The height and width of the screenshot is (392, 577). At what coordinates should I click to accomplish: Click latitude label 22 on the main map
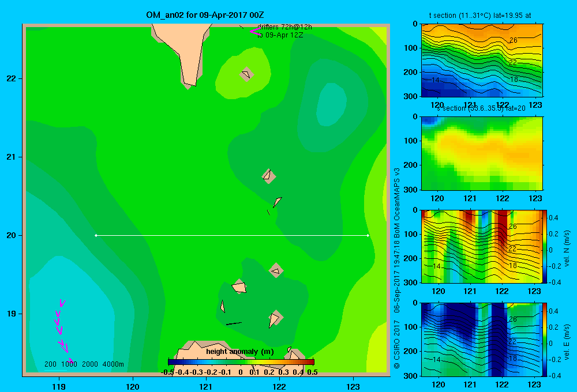point(12,78)
